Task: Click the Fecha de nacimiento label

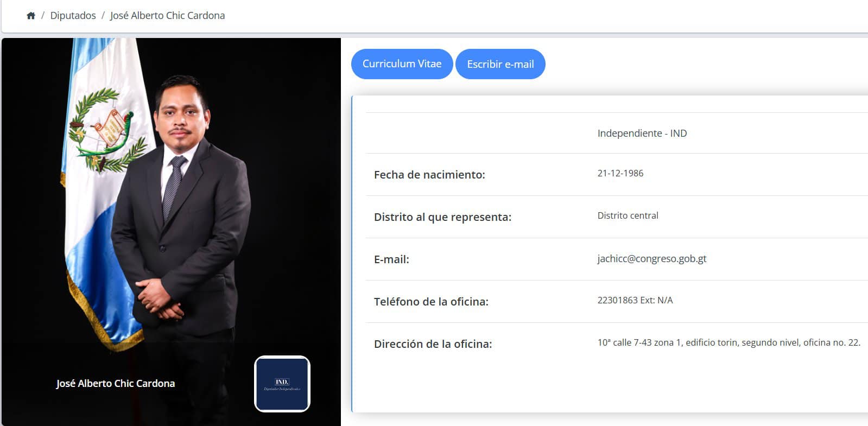Action: pos(429,175)
